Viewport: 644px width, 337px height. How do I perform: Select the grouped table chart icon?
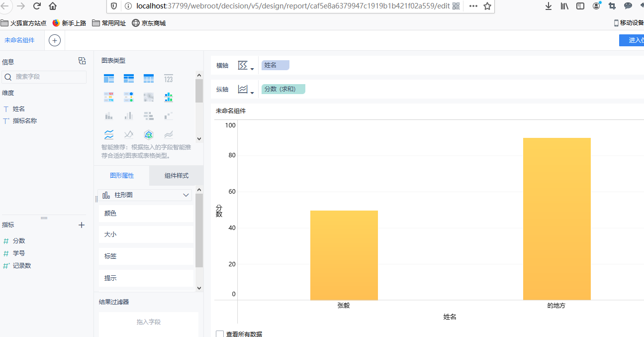pos(109,78)
